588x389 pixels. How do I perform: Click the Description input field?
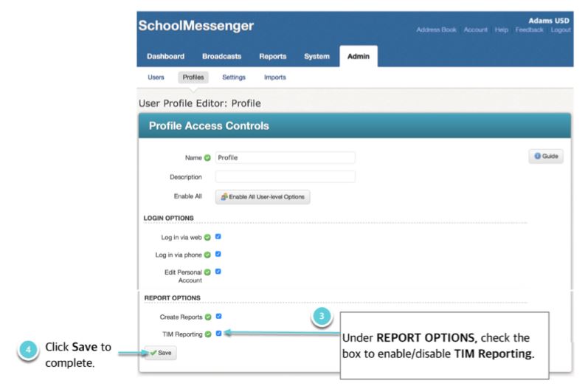pos(285,176)
